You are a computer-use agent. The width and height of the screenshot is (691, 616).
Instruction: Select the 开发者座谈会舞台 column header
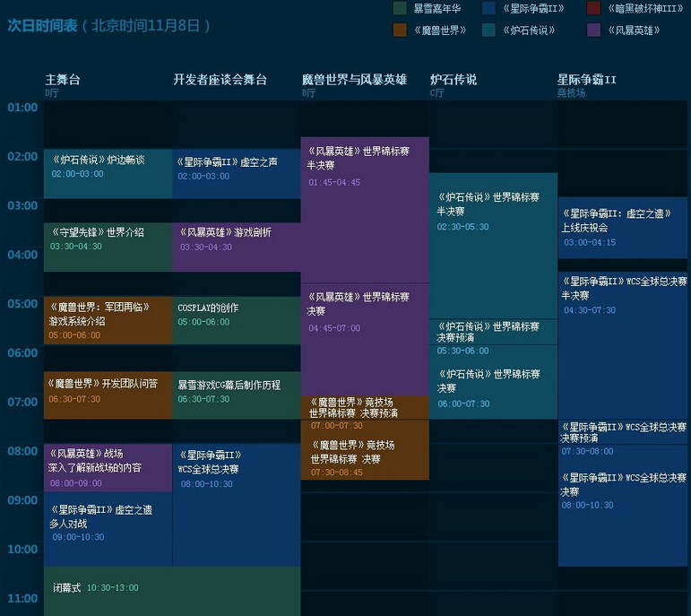click(220, 80)
